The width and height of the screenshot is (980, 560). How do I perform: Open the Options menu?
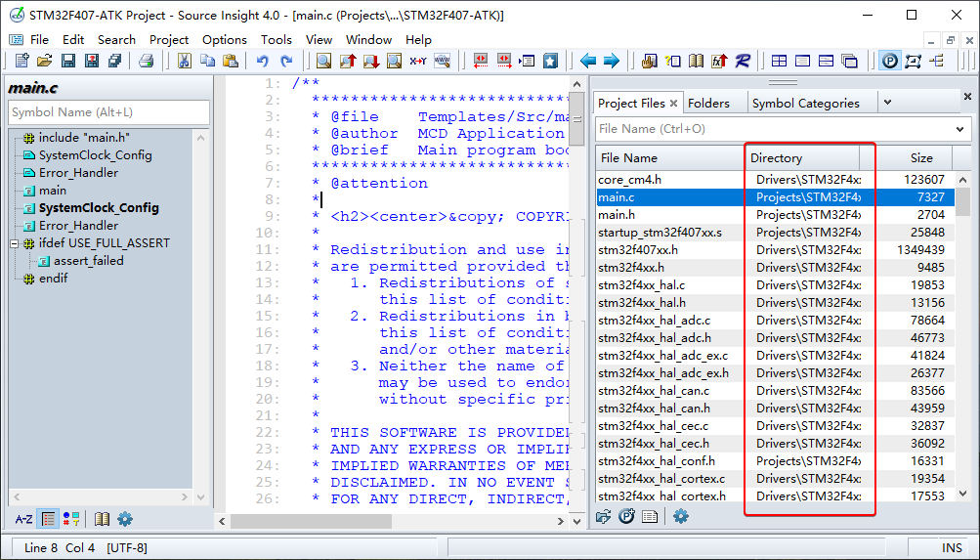click(225, 39)
